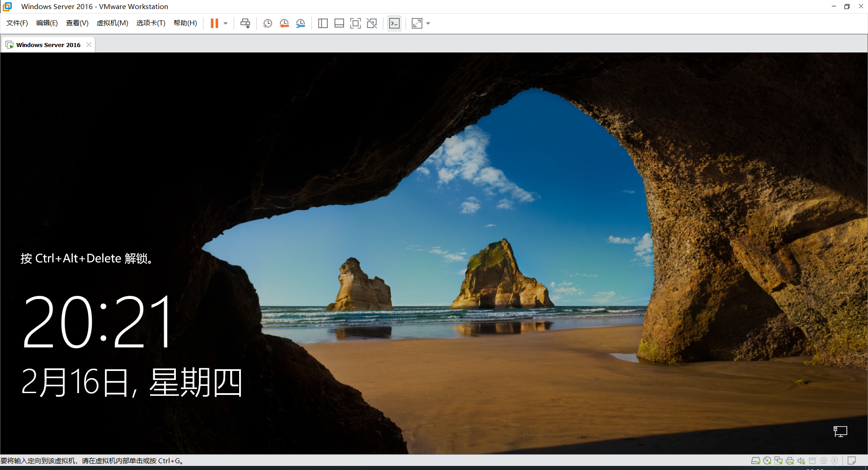The image size is (868, 470).
Task: Open the 编辑(E) menu
Action: (x=47, y=23)
